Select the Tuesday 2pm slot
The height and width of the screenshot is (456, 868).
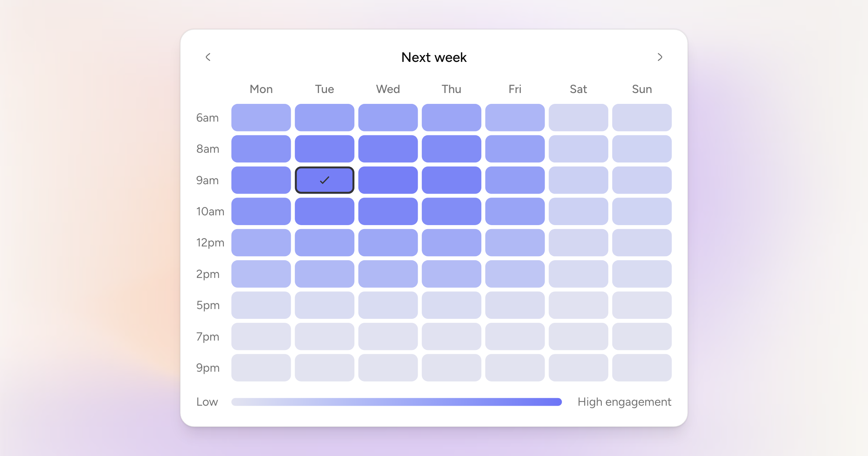pyautogui.click(x=324, y=274)
